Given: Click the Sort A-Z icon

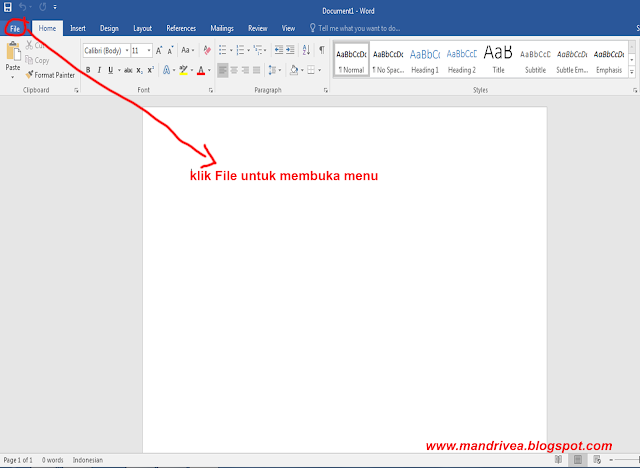Looking at the screenshot, I should (306, 50).
